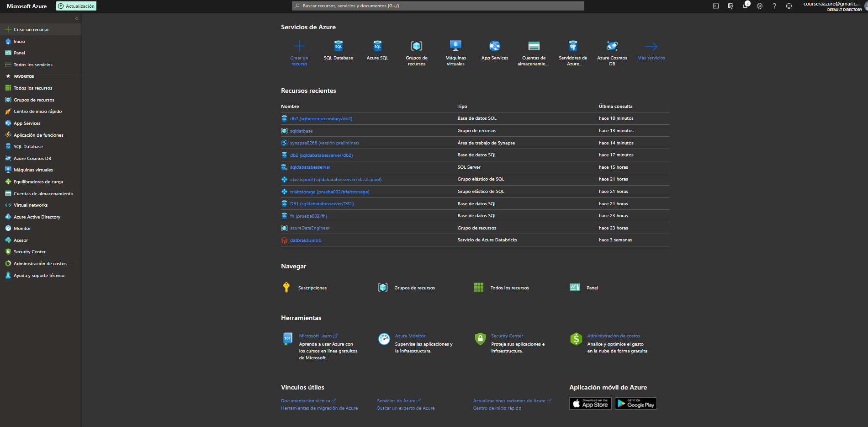Click the SQL Database service icon

pyautogui.click(x=338, y=46)
